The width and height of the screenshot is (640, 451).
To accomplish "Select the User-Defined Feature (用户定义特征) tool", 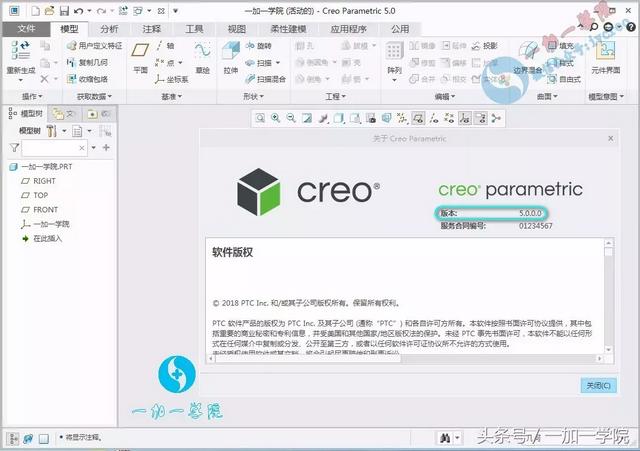I will pos(94,46).
